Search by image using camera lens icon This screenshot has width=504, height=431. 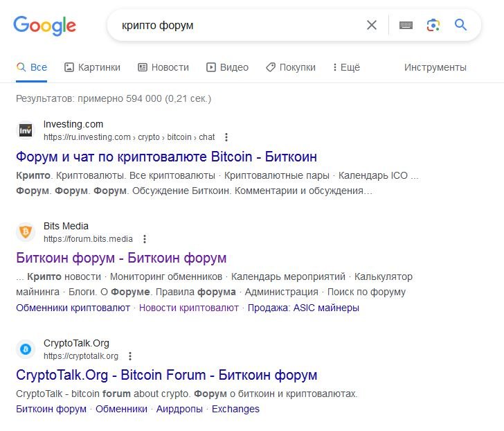(433, 25)
